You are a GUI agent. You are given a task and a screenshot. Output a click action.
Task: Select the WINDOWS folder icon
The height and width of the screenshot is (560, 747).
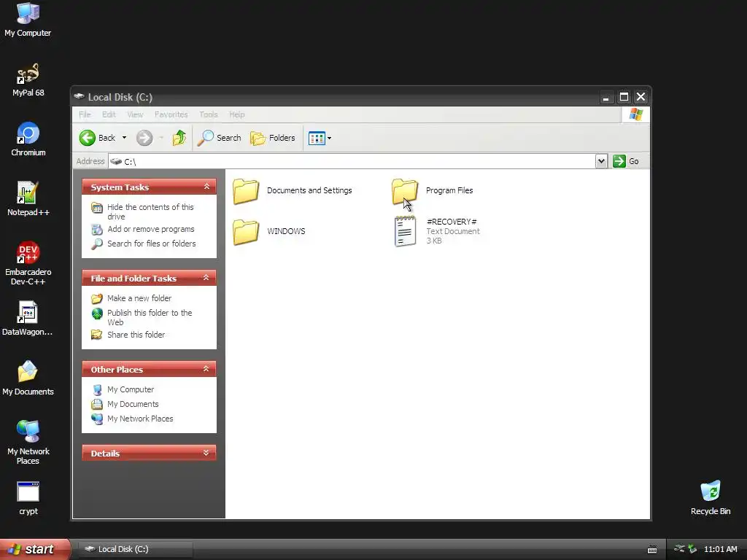coord(246,232)
